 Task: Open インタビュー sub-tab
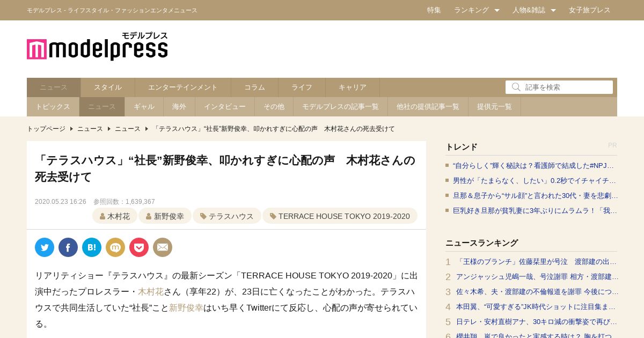point(225,107)
